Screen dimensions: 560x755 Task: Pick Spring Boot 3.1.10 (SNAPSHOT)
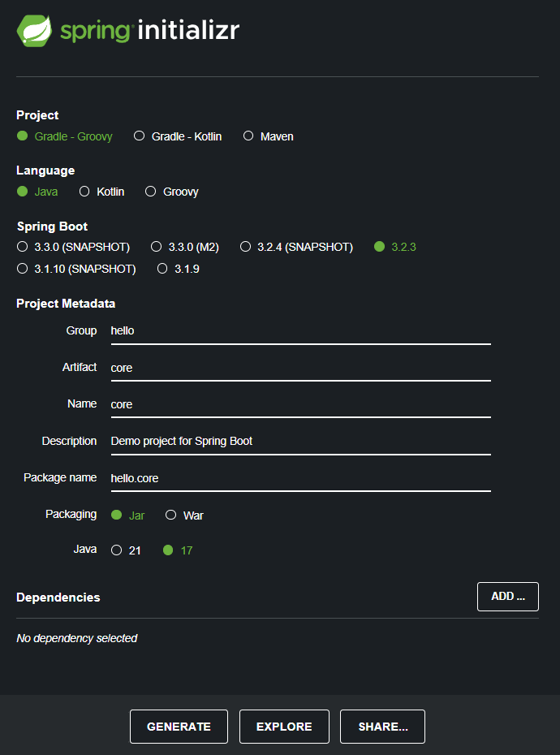click(76, 269)
